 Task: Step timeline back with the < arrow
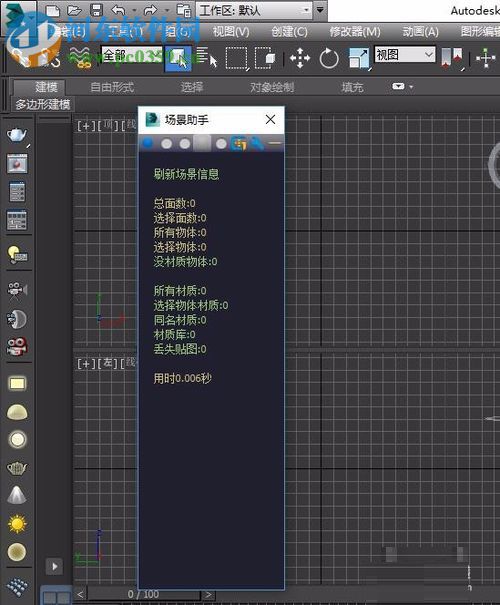(80, 594)
